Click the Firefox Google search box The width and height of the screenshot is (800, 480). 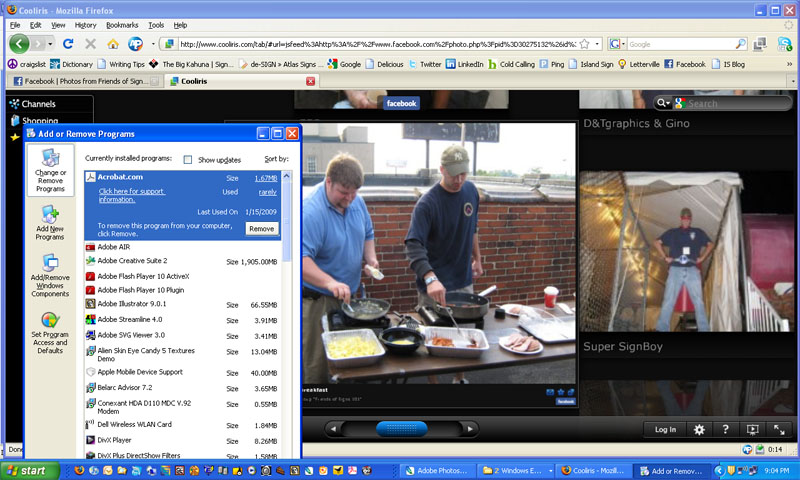[x=681, y=44]
